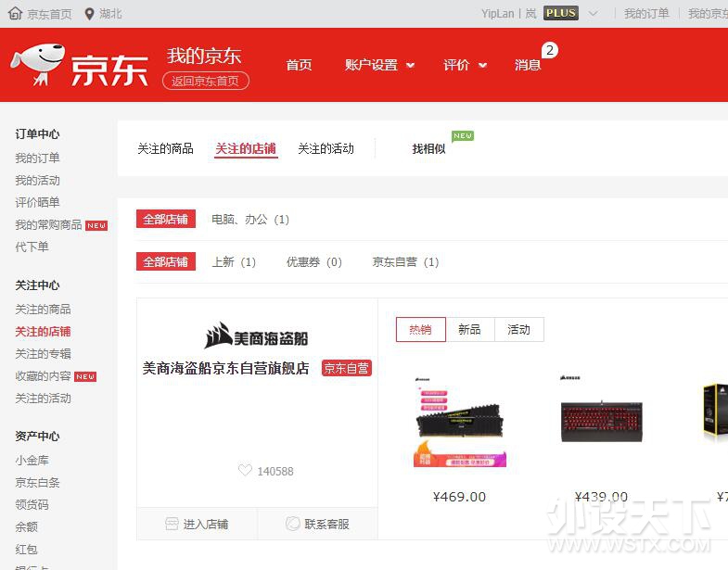Filter stores by 京东自营 (1)
728x570 pixels.
[x=405, y=261]
